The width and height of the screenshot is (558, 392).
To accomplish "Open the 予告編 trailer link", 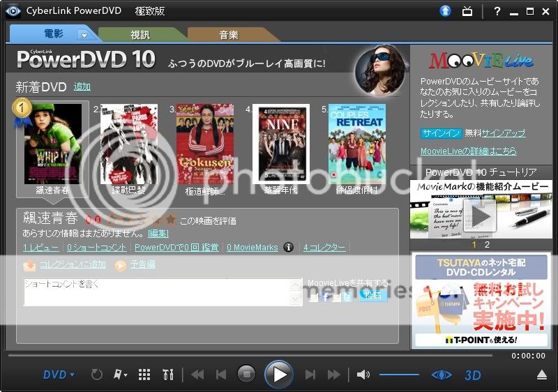I will coord(143,264).
